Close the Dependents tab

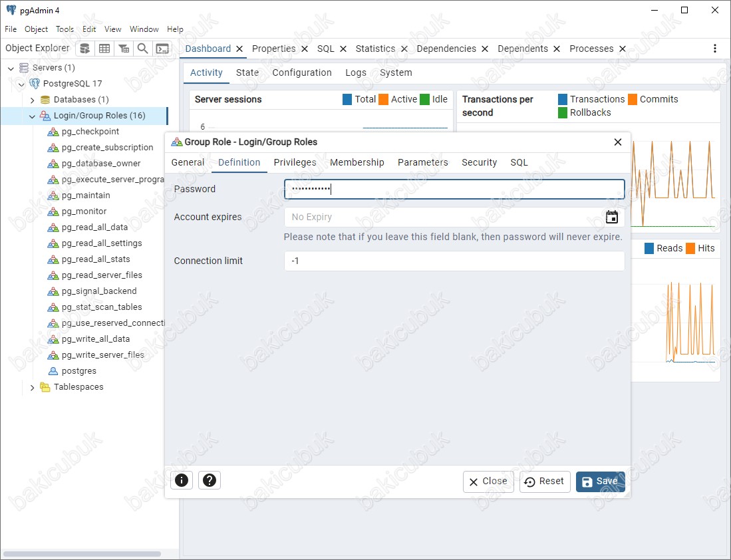click(557, 49)
